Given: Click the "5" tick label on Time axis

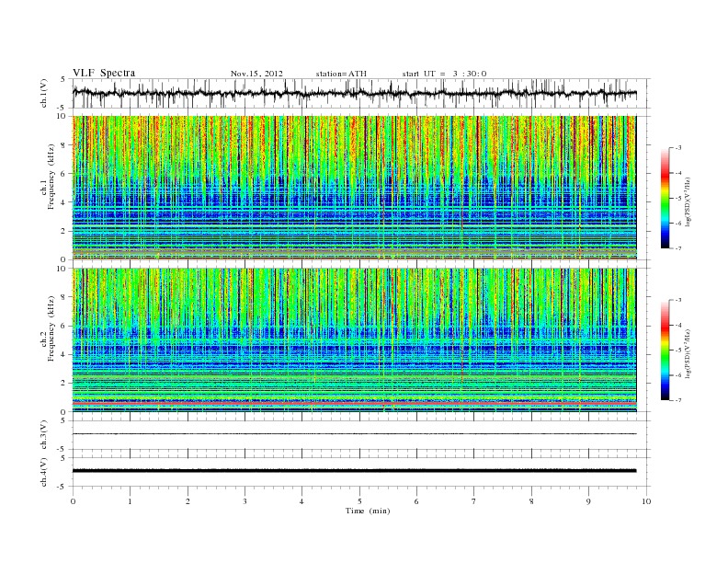Looking at the screenshot, I should tap(359, 501).
